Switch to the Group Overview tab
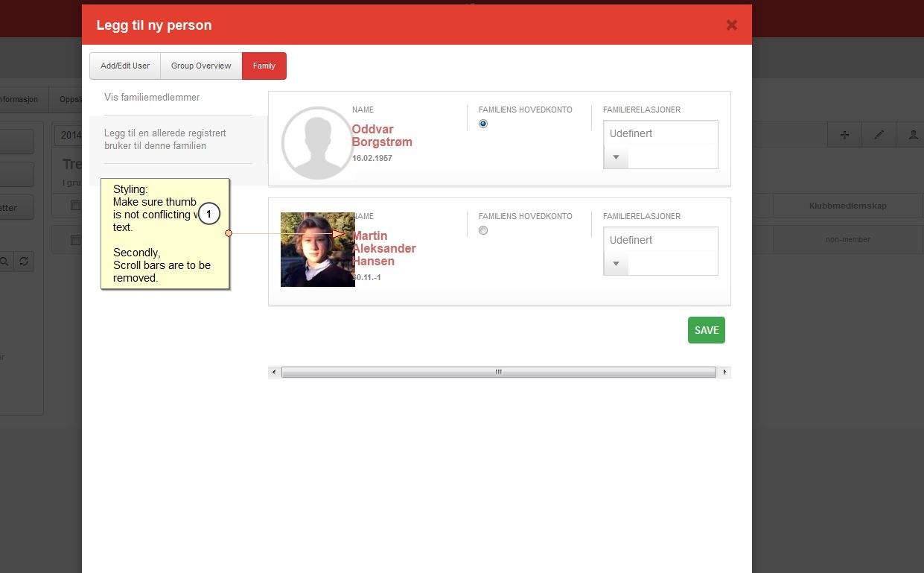924x573 pixels. 201,66
